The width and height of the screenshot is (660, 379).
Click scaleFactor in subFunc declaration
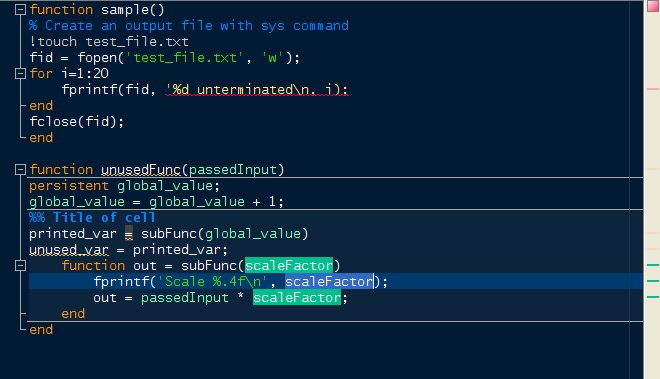pyautogui.click(x=289, y=266)
